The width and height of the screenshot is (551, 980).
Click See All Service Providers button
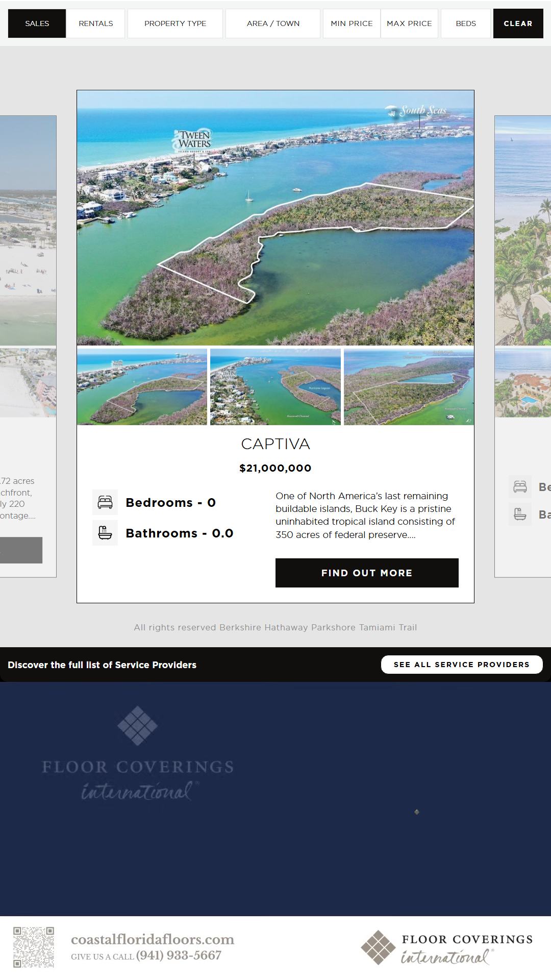coord(461,665)
